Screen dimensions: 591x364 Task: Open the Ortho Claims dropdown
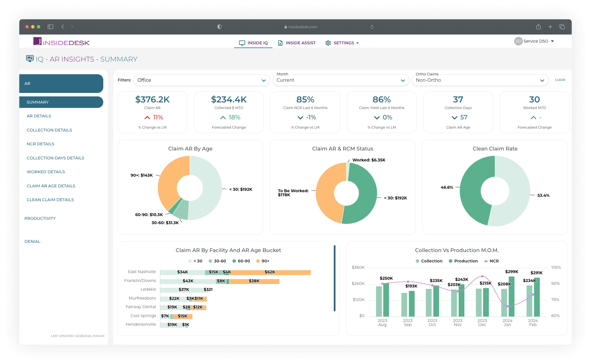tap(480, 80)
